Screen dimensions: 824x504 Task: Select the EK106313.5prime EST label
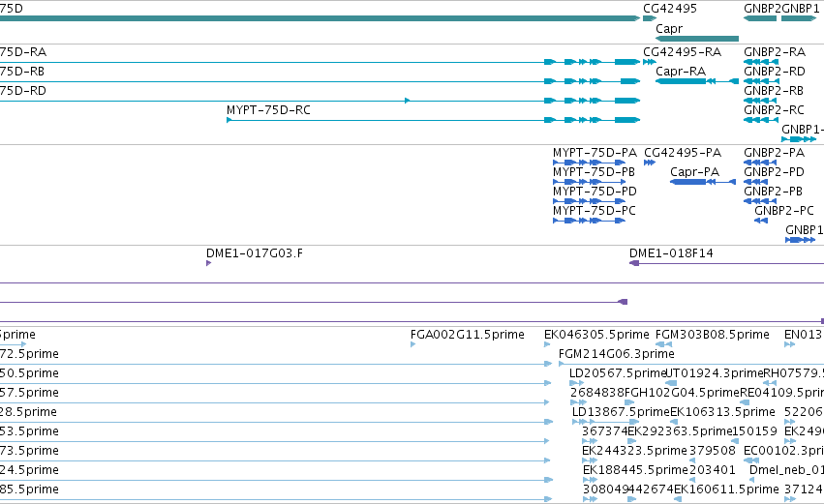[x=722, y=413]
